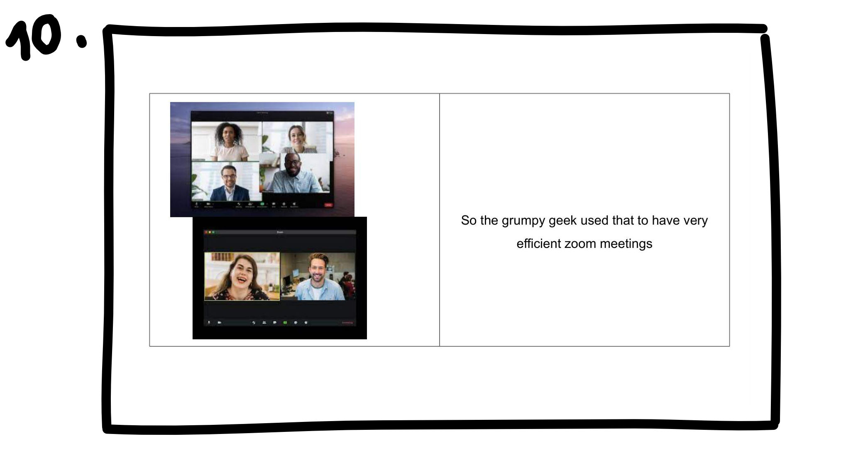Open Chat bubble icon in two-person Zoom window
This screenshot has height=451, width=868.
tap(274, 323)
